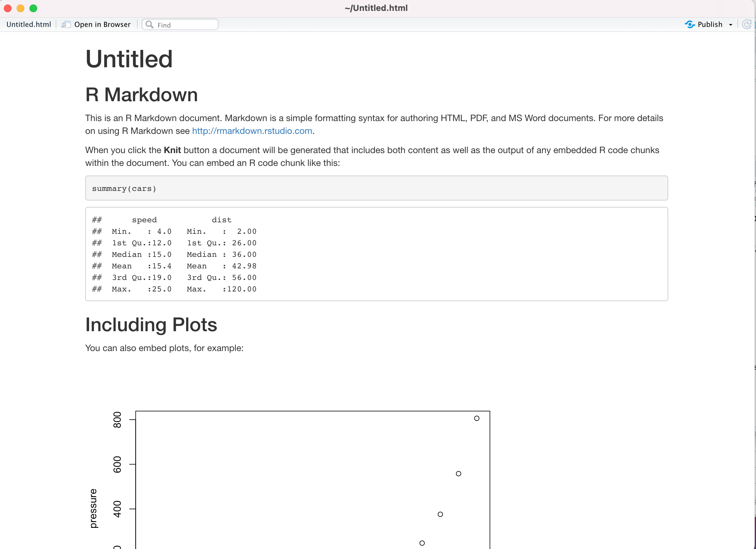Viewport: 756px width, 549px height.
Task: Refresh the viewer with the reload icon
Action: (747, 24)
